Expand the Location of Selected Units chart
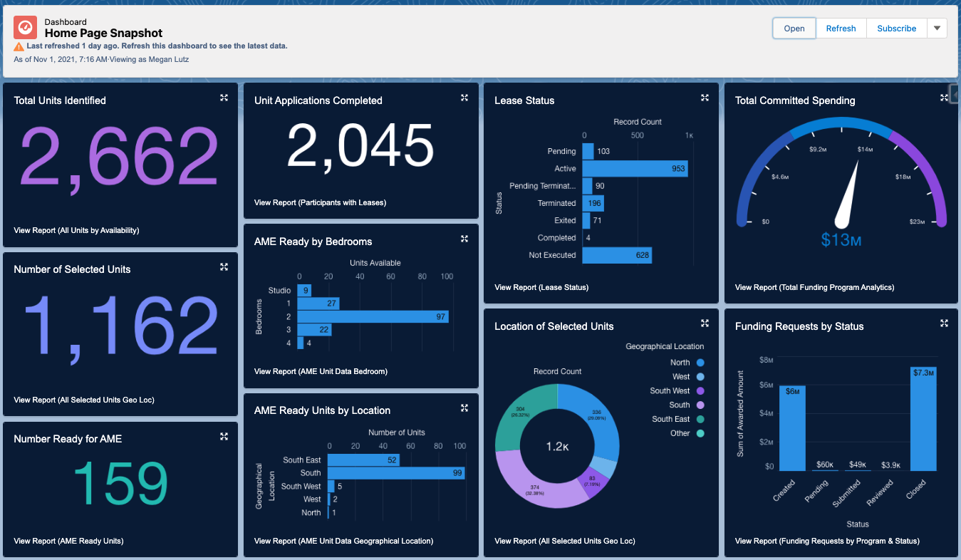The image size is (961, 560). tap(705, 323)
